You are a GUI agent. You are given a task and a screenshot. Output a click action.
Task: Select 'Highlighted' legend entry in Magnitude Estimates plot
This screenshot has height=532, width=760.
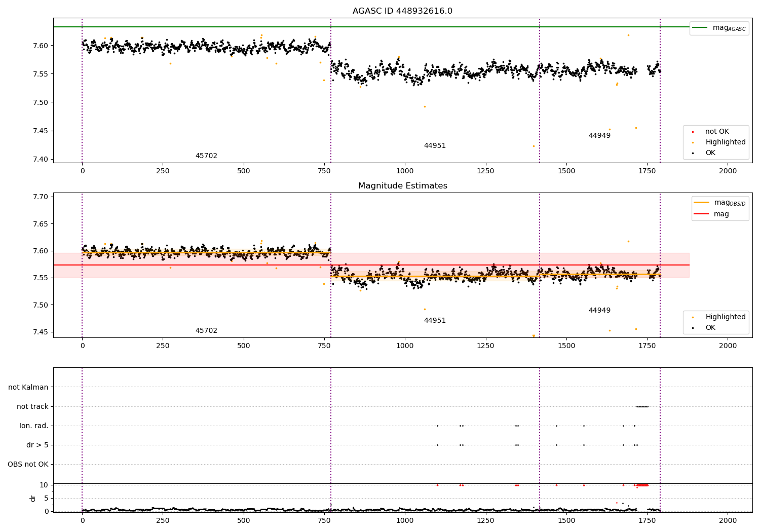726,317
